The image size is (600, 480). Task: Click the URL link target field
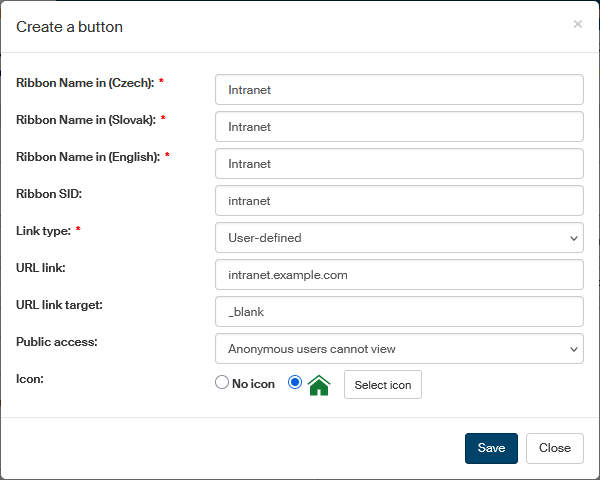coord(399,312)
